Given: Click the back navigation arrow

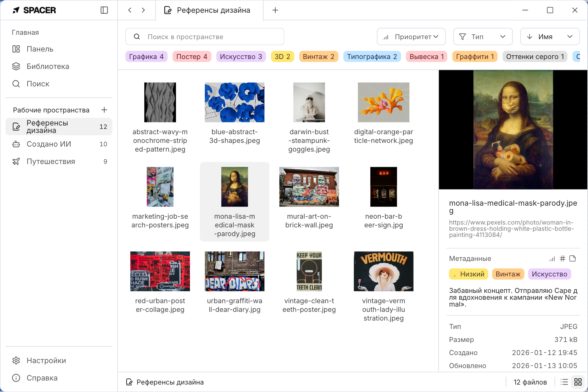Looking at the screenshot, I should (x=130, y=10).
